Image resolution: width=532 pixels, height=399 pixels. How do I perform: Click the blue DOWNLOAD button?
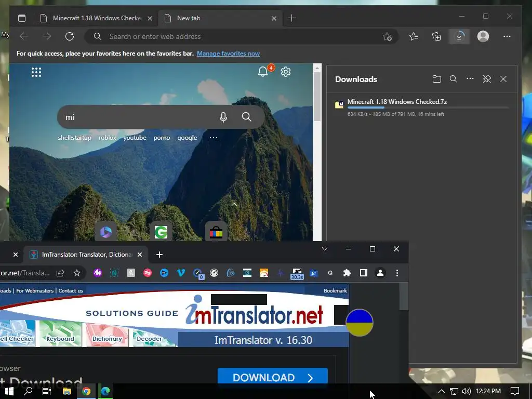click(272, 377)
